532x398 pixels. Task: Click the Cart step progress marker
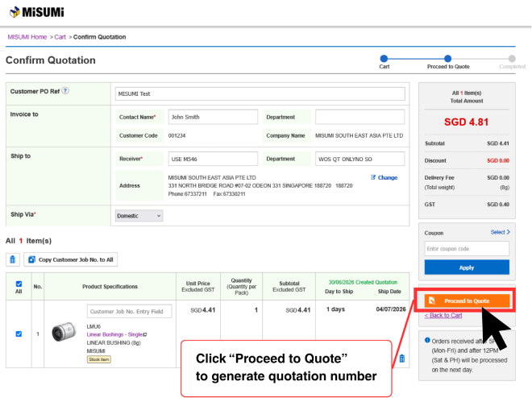point(384,58)
